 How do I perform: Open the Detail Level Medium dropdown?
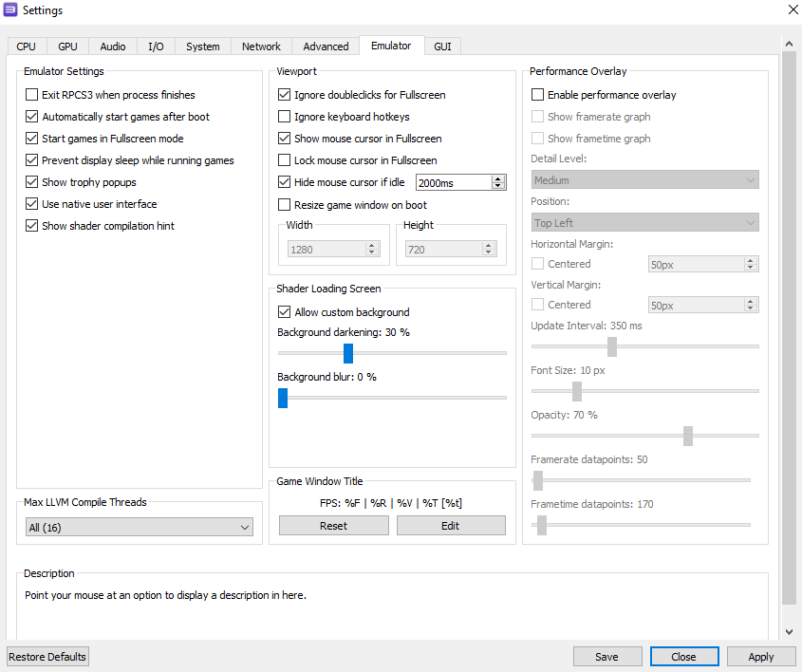(x=645, y=180)
